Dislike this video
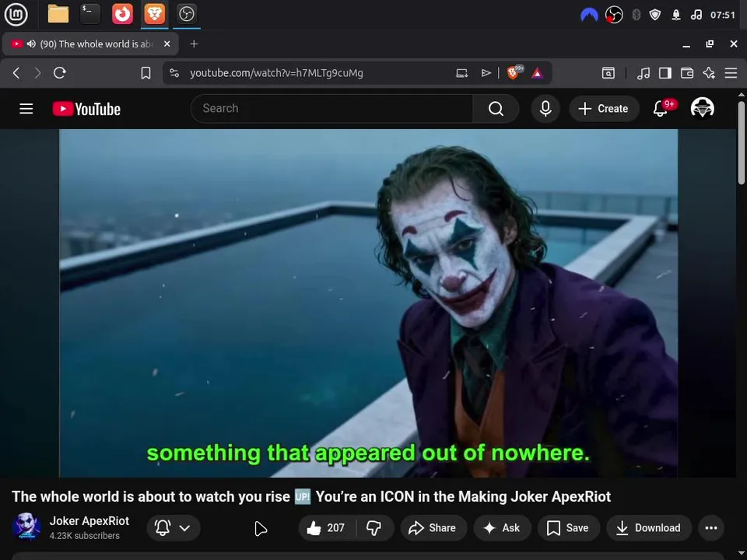Viewport: 747px width, 560px height. [374, 527]
